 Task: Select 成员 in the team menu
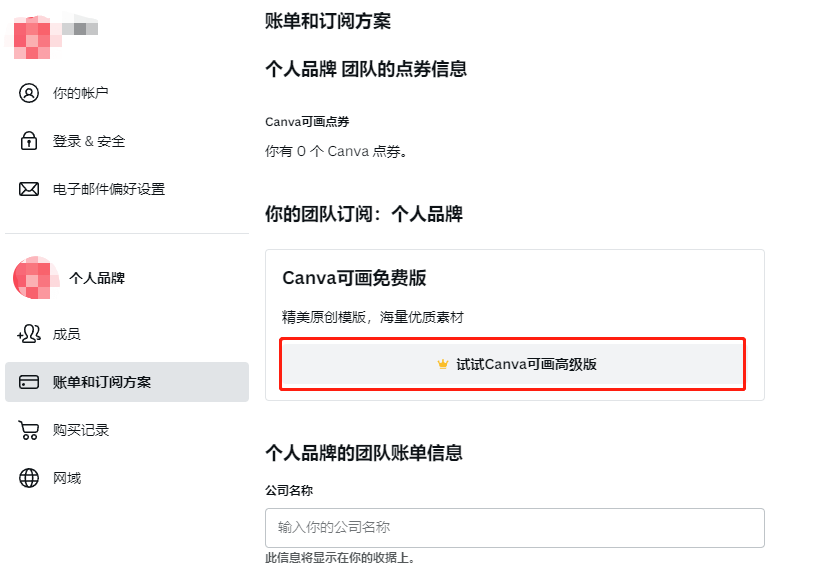67,334
